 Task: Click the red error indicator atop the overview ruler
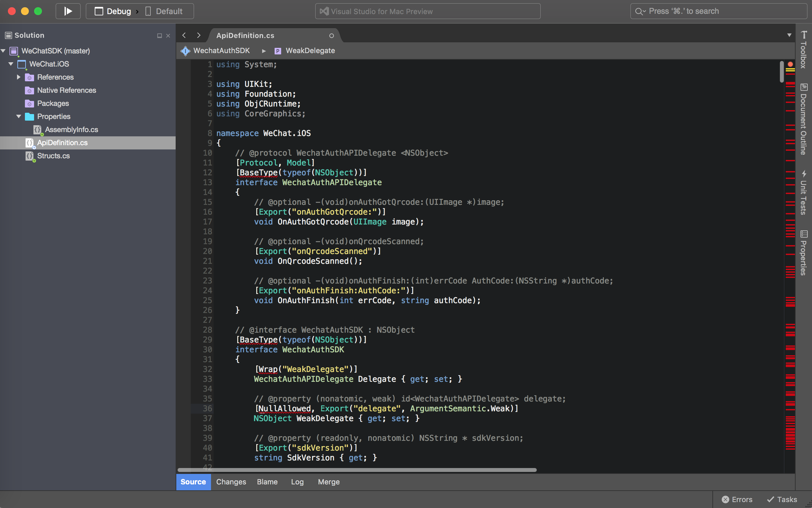click(x=790, y=64)
